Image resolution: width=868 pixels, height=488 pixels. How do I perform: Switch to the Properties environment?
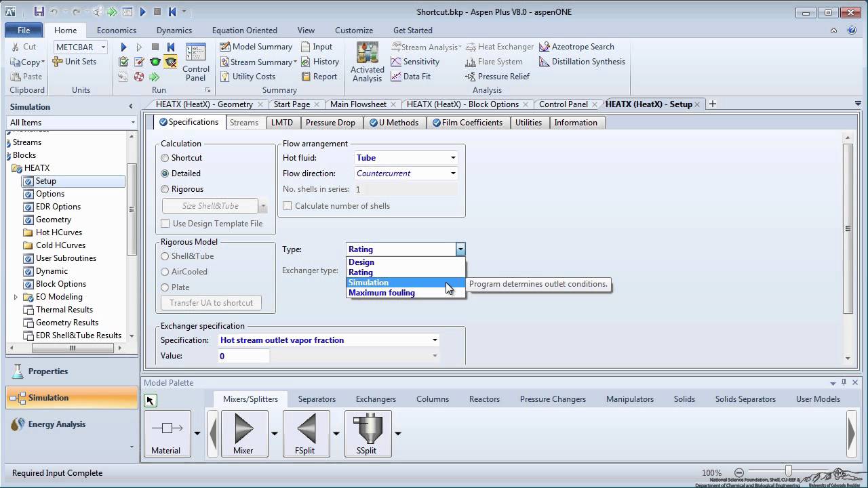point(71,371)
